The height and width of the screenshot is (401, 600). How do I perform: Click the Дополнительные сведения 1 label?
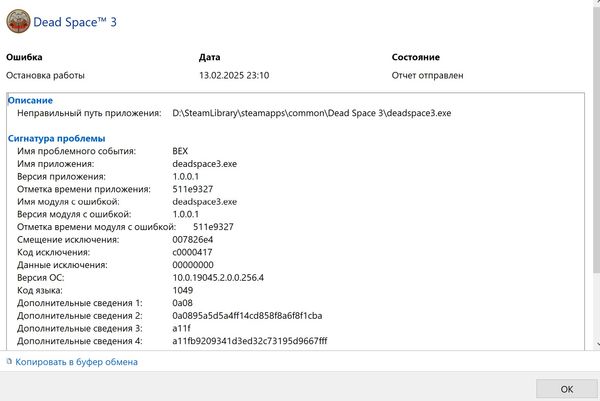coord(80,303)
